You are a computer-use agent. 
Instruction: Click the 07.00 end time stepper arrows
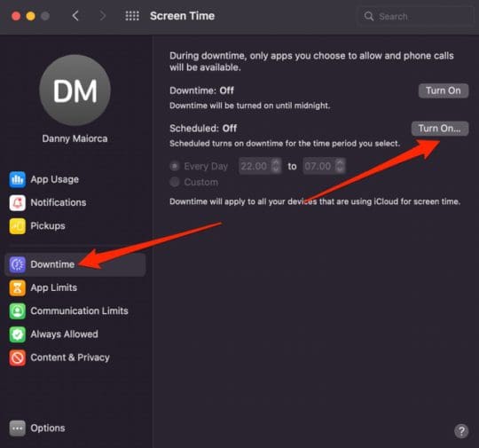pyautogui.click(x=340, y=166)
